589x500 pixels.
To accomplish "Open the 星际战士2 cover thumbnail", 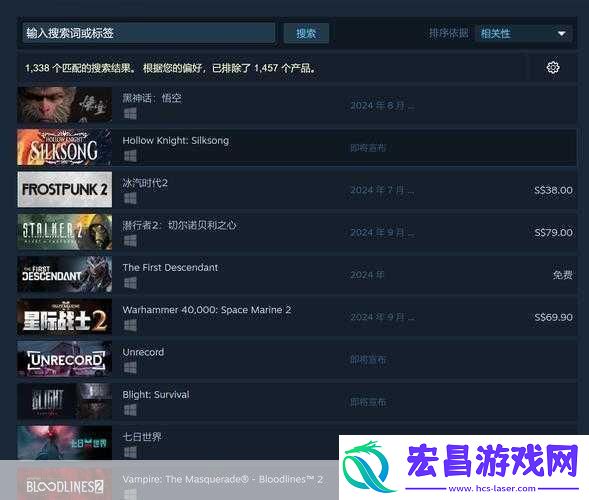I will tap(65, 317).
